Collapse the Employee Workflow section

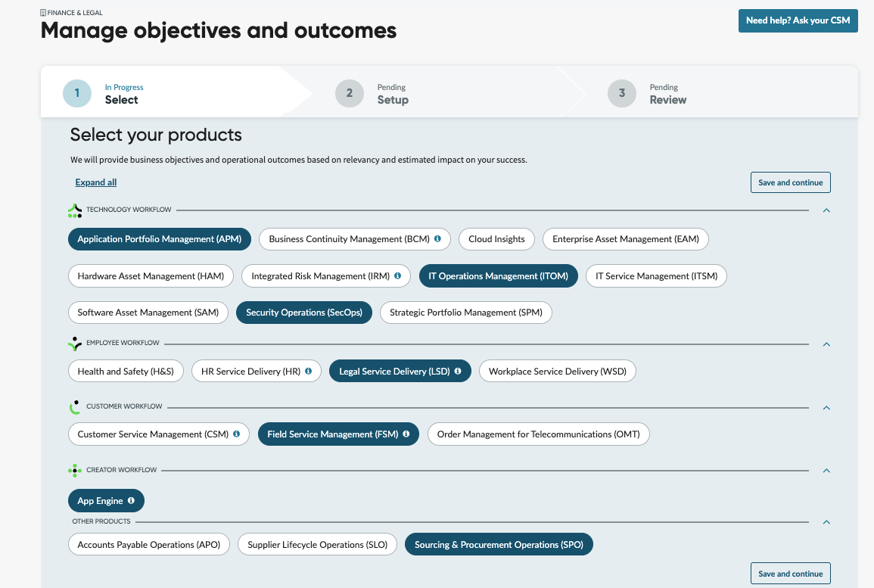[x=826, y=344]
